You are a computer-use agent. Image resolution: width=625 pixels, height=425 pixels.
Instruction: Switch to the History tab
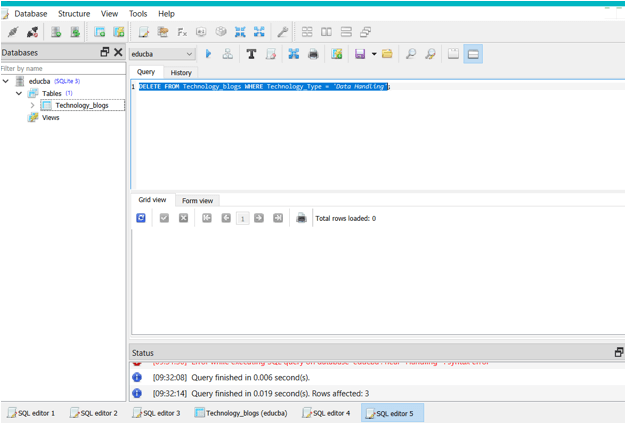(x=181, y=72)
